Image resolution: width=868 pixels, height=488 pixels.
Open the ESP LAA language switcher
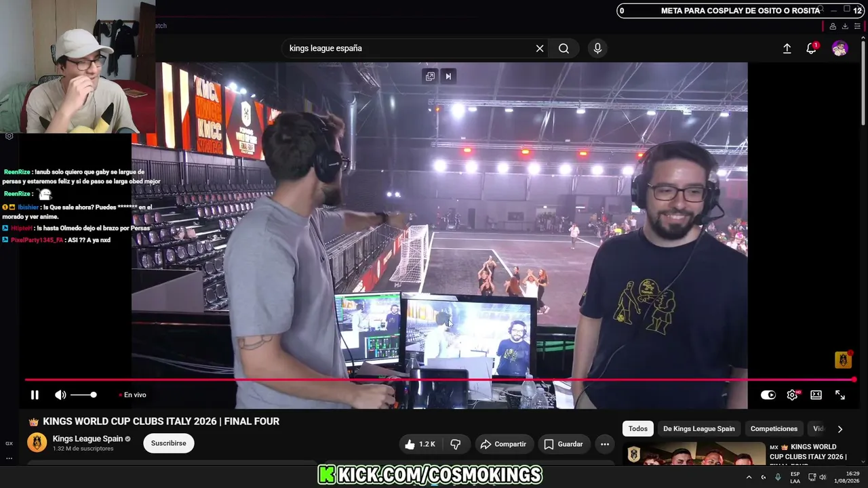[795, 477]
